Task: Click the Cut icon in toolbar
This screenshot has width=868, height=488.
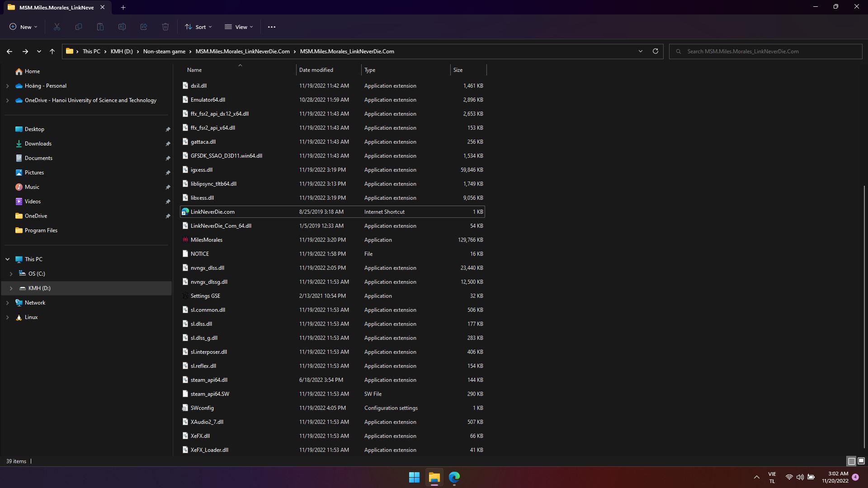Action: pos(57,27)
